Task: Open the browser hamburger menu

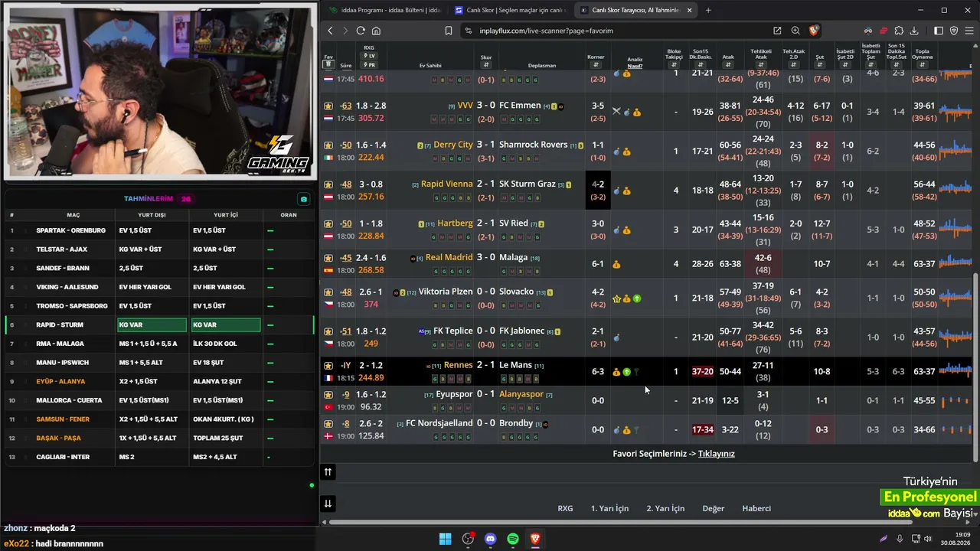Action: click(969, 31)
